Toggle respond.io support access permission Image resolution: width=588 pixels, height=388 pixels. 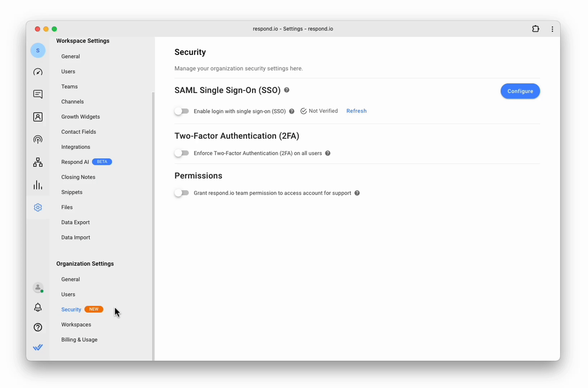(x=182, y=193)
